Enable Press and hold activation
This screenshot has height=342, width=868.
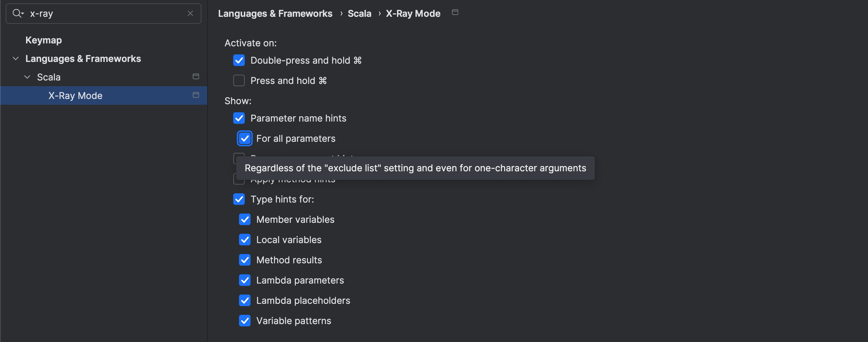pos(239,80)
